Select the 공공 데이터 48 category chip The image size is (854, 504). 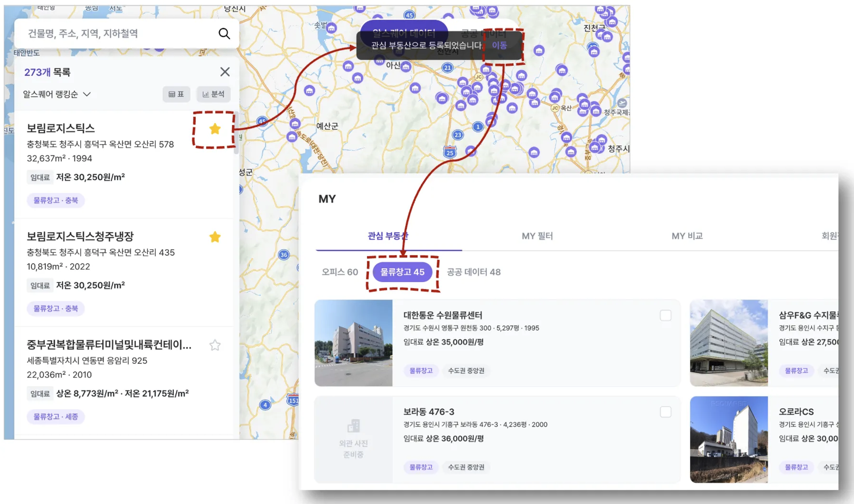[473, 272]
